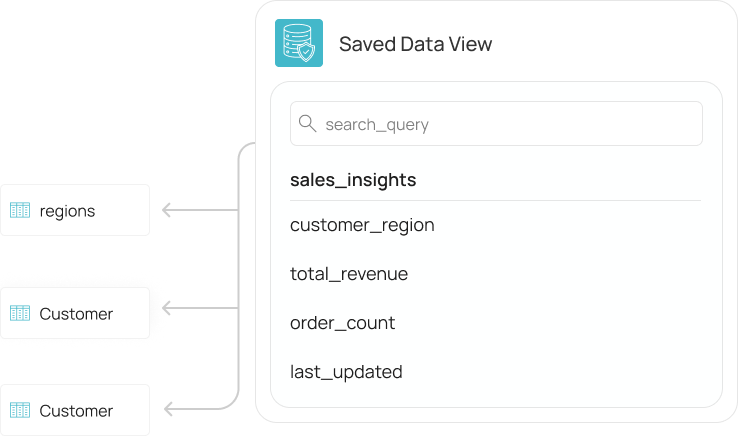Select the customer_region field
The image size is (738, 436).
pyautogui.click(x=362, y=225)
